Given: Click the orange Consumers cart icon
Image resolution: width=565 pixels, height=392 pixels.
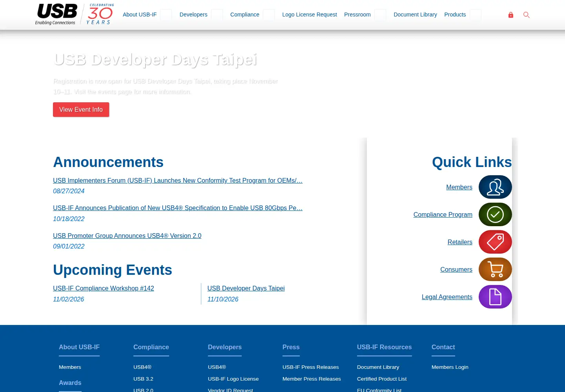Looking at the screenshot, I should 495,269.
